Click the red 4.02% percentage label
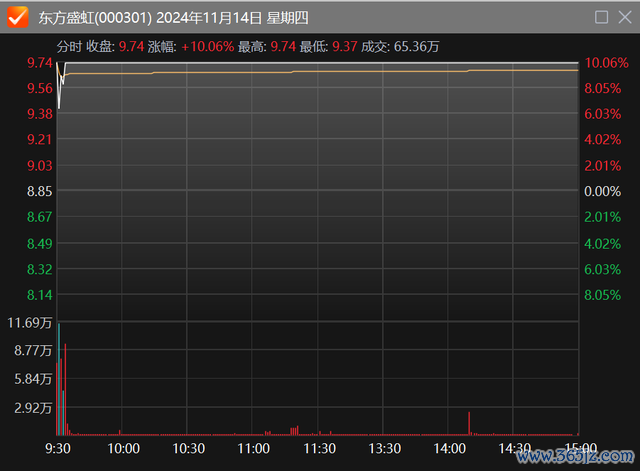Image resolution: width=640 pixels, height=471 pixels. coord(602,140)
